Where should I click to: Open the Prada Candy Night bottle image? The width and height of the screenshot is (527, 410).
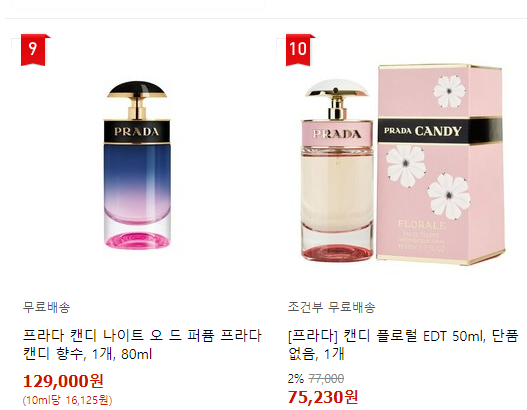pyautogui.click(x=137, y=165)
